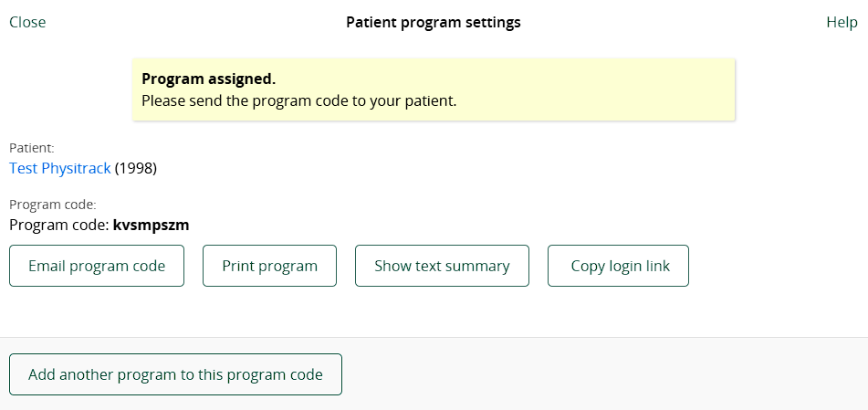The height and width of the screenshot is (410, 868).
Task: Click the bold program code kvsmpszm
Action: click(151, 224)
